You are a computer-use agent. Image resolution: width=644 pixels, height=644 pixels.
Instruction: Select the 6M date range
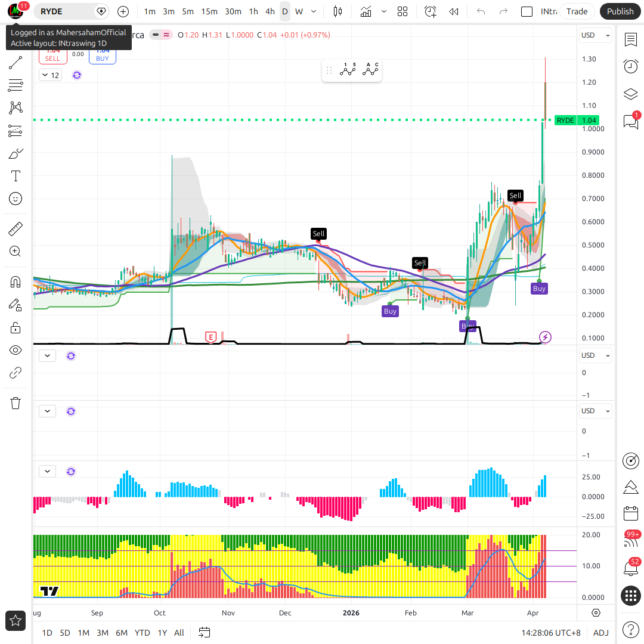pos(122,633)
